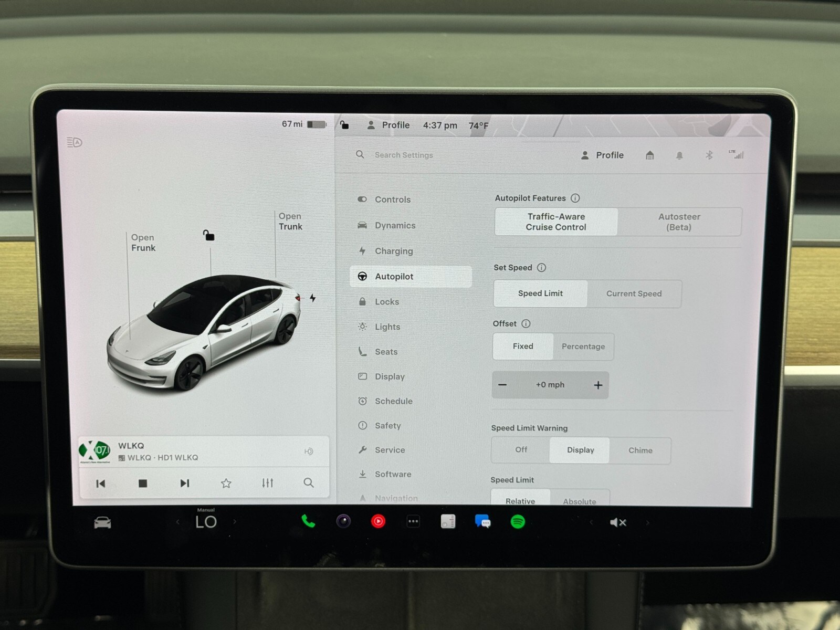840x630 pixels.
Task: Raise temperature with right chevron
Action: click(x=235, y=522)
